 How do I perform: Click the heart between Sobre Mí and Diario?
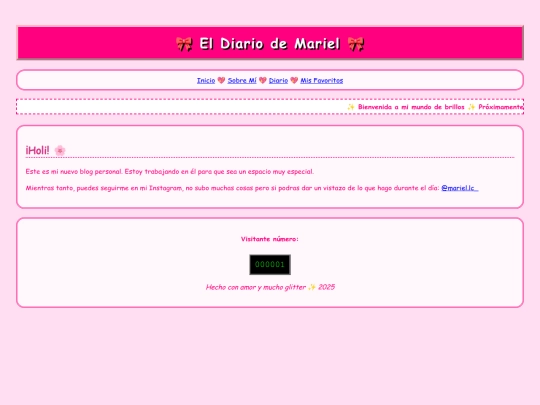point(263,80)
